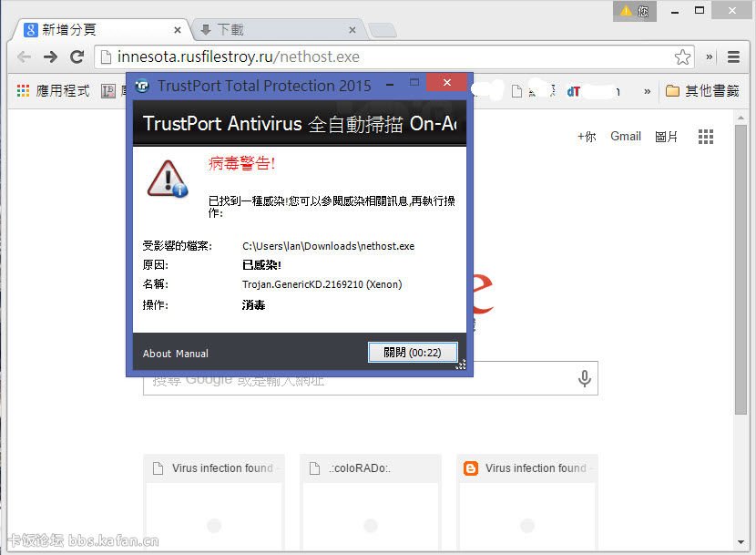This screenshot has width=756, height=555.
Task: Open the Chrome hamburger menu
Action: point(733,57)
